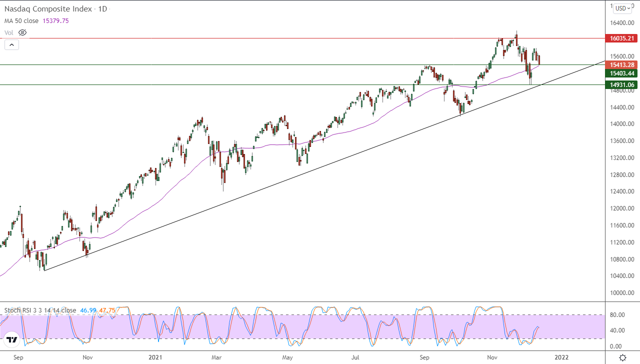The image size is (640, 364).
Task: Open chart settings gear icon
Action: (622, 357)
